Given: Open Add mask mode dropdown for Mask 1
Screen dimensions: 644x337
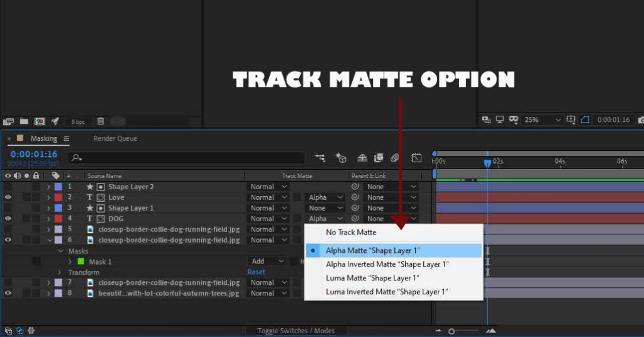Looking at the screenshot, I should (x=268, y=261).
